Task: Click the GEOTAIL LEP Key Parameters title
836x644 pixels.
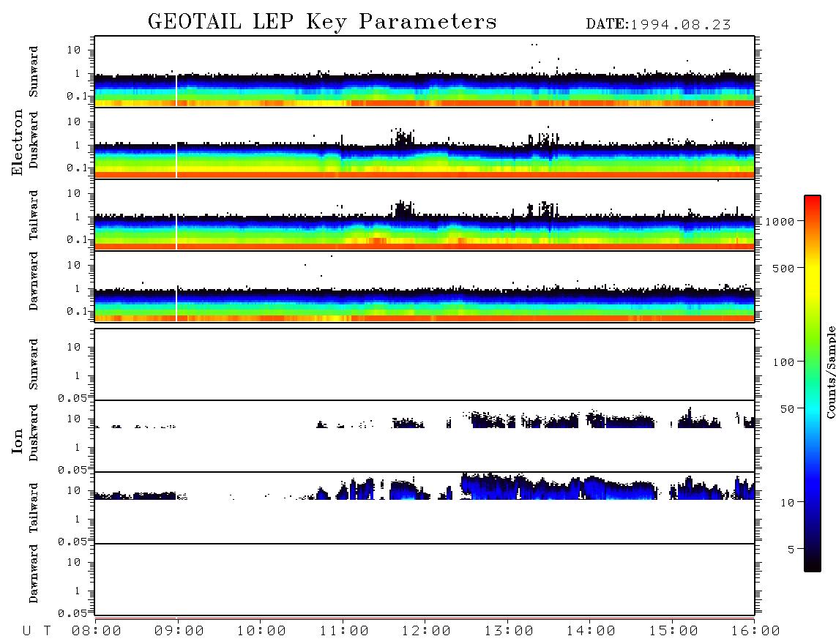Action: click(x=322, y=22)
